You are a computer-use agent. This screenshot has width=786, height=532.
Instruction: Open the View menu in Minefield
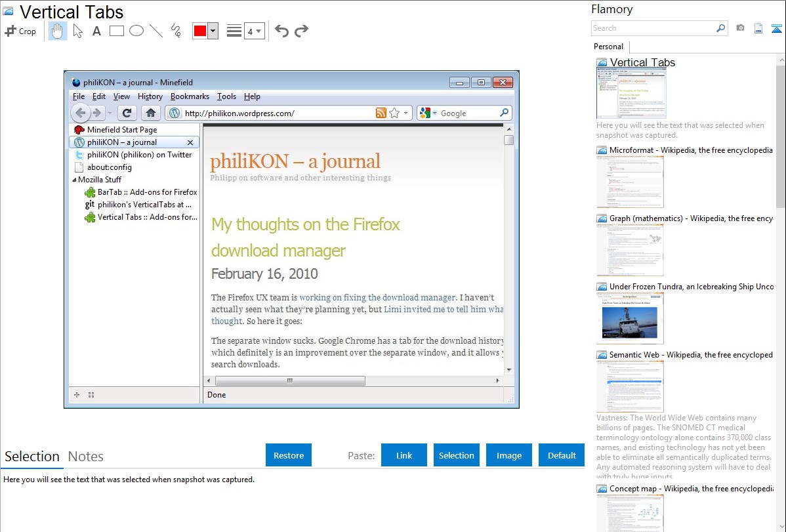pyautogui.click(x=121, y=96)
